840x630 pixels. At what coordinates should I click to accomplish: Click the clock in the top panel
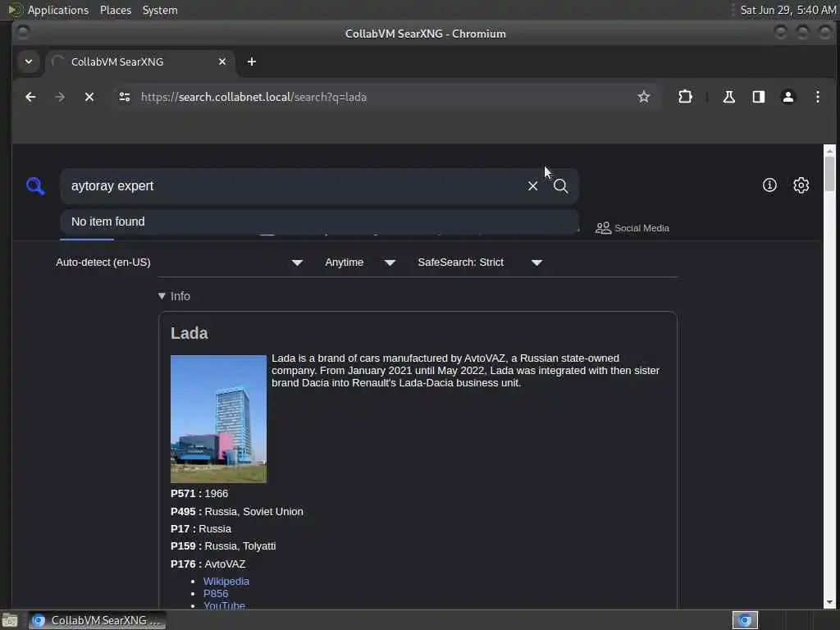point(788,10)
